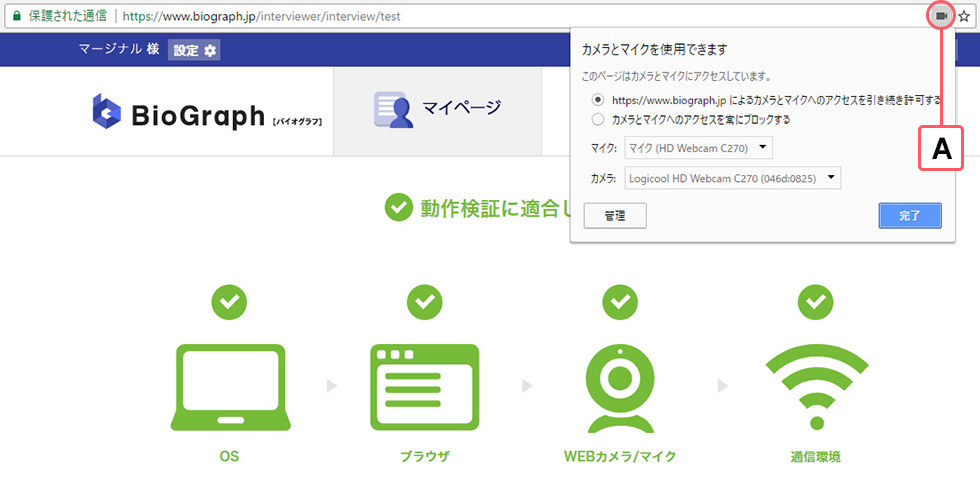Open the 設定 gear settings button

194,51
